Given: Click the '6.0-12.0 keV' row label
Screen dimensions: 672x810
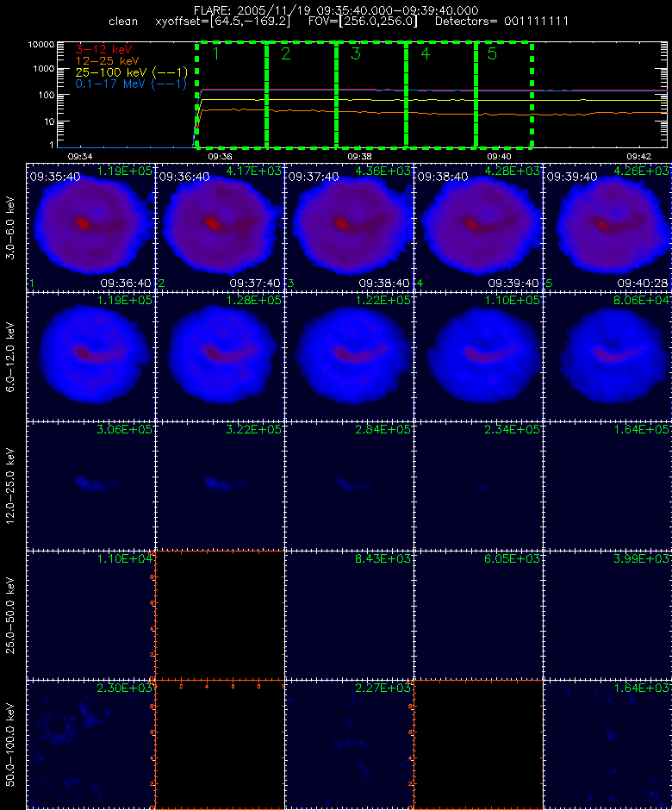Looking at the screenshot, I should pyautogui.click(x=10, y=358).
